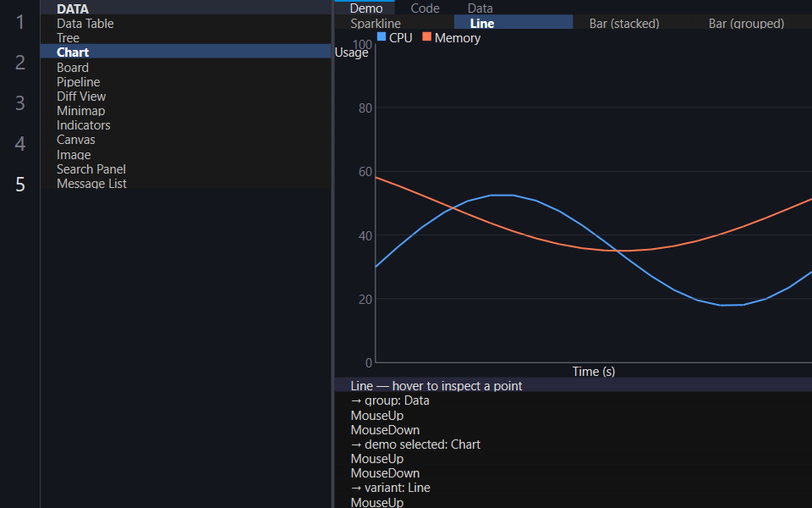Click the y-axis tick value 80
This screenshot has height=508, width=812.
click(365, 108)
